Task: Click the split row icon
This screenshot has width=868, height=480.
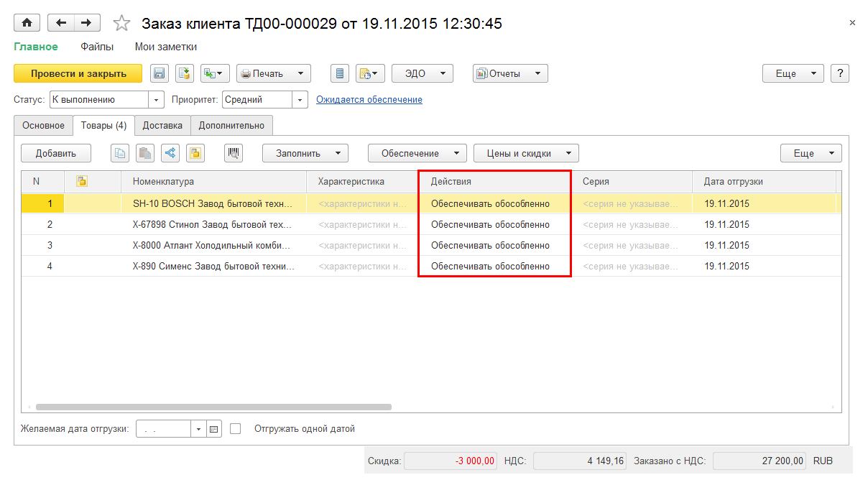Action: coord(170,153)
